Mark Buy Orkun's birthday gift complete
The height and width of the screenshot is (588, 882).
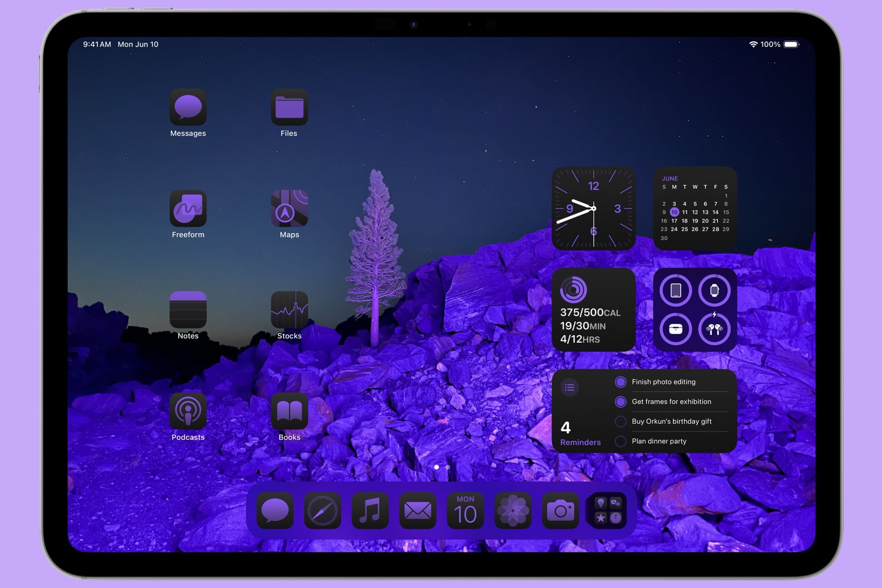point(620,421)
